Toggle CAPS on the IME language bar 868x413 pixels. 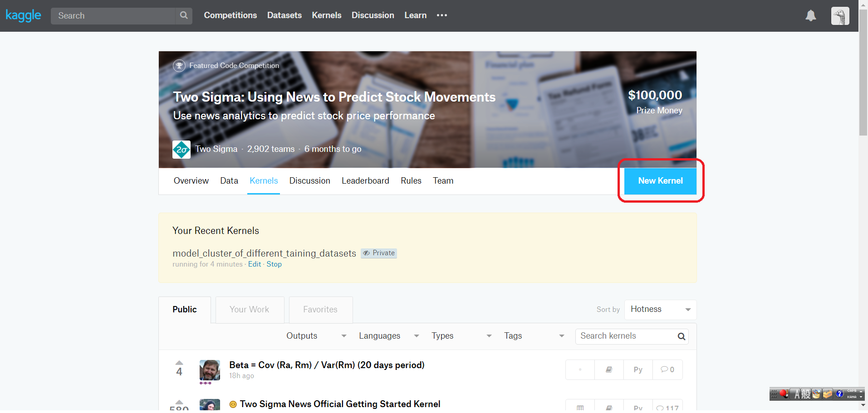(x=852, y=391)
